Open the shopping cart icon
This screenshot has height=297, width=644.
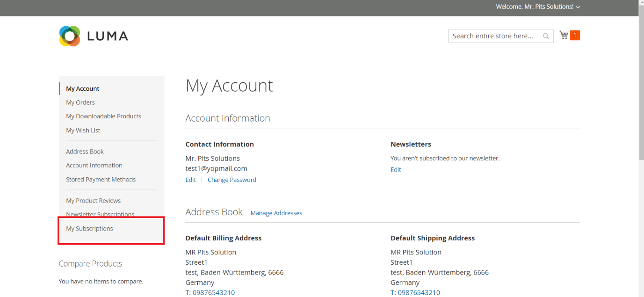coord(564,35)
